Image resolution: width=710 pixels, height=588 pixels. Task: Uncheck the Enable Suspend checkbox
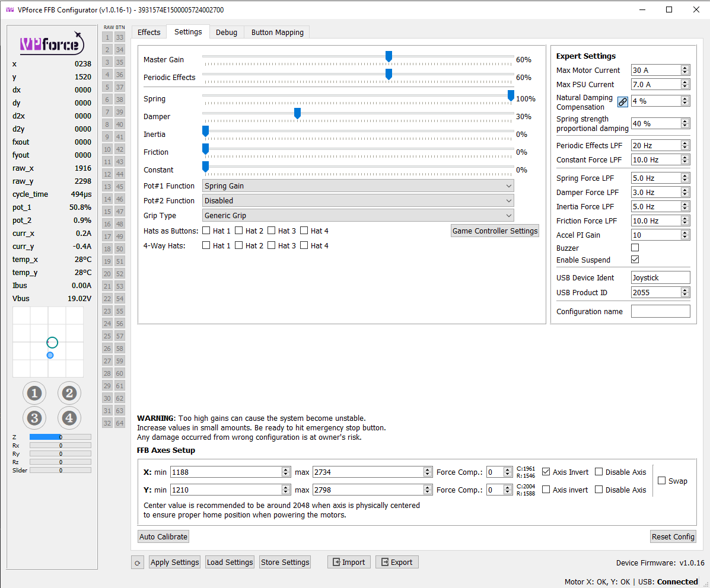[635, 260]
